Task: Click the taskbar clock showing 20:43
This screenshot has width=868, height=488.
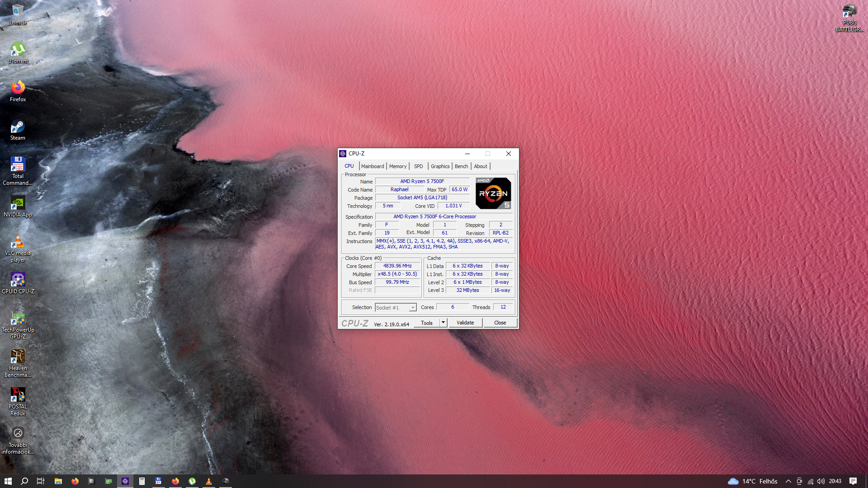Action: [x=835, y=481]
